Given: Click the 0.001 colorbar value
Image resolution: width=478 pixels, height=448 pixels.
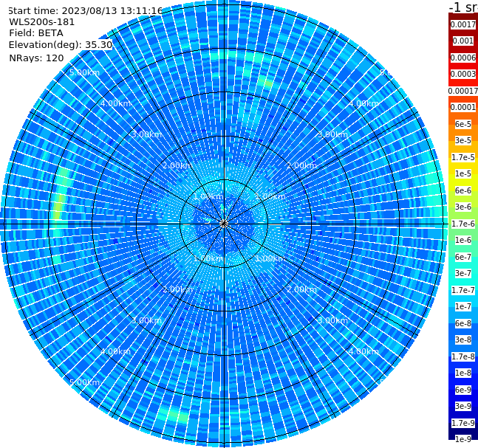Looking at the screenshot, I should coord(463,41).
